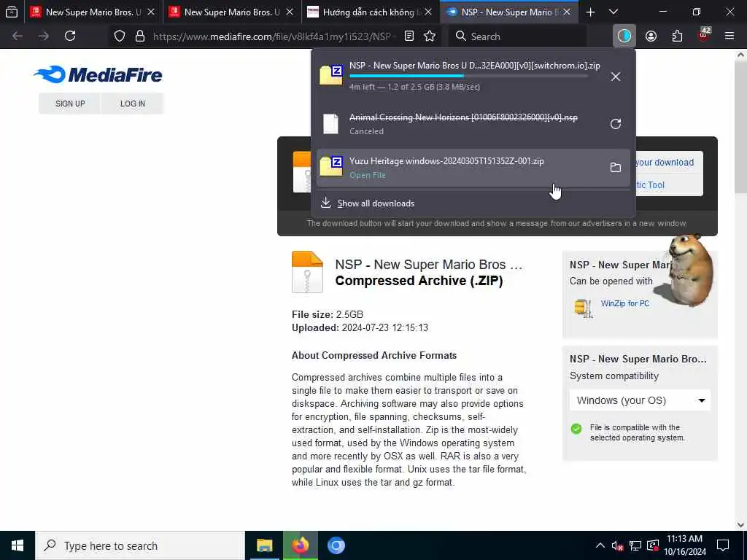Open File for Yuzu Heritage zip

tap(368, 175)
